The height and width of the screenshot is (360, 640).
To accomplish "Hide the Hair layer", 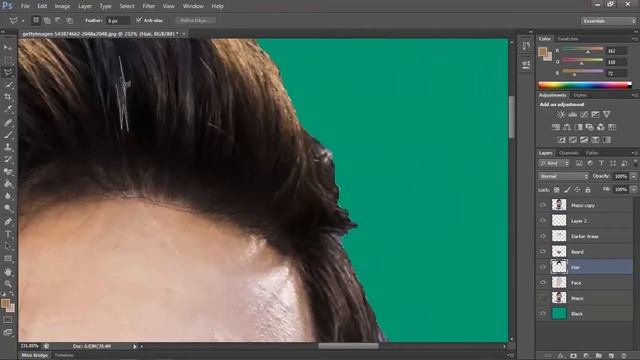I will pos(542,267).
